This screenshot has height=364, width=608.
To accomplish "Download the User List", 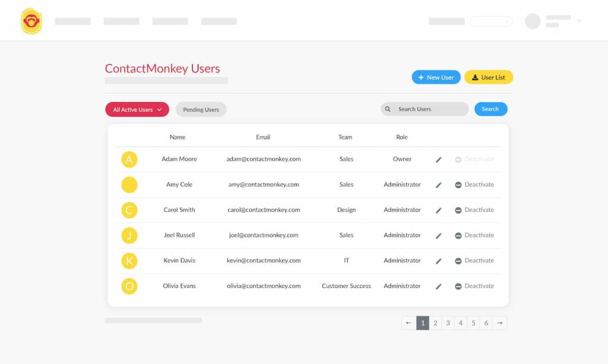I will (489, 77).
